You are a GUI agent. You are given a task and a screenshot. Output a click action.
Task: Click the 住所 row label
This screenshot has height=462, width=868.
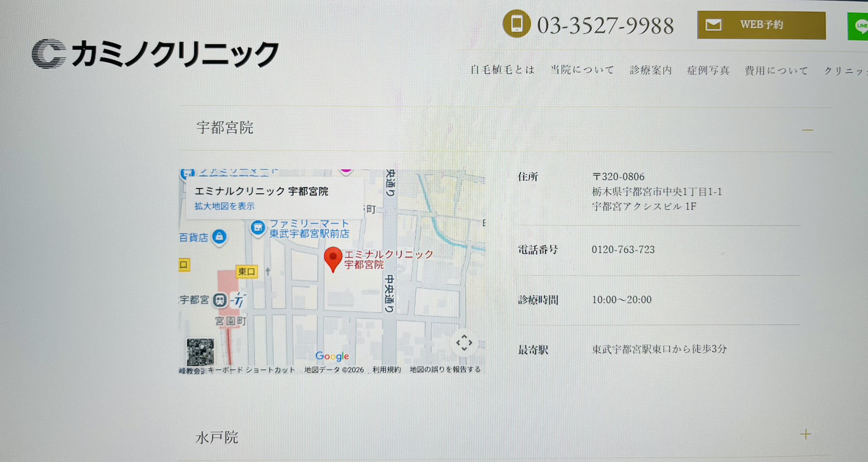coord(528,177)
